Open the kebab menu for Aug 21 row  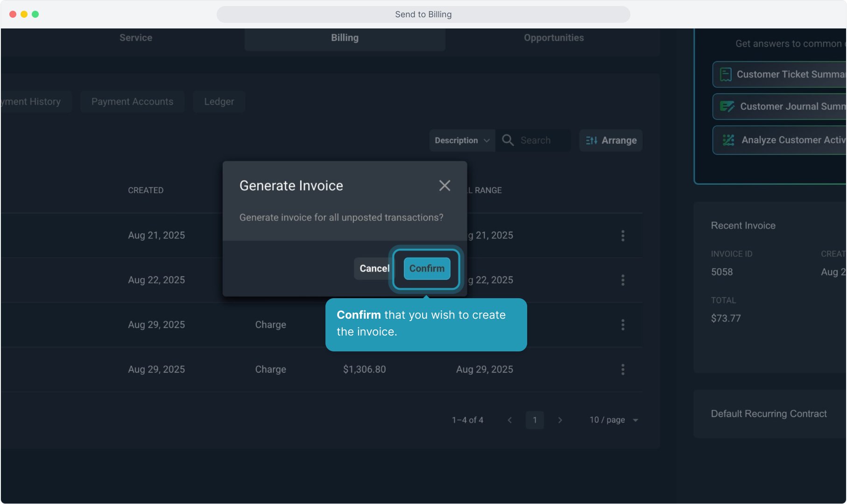(622, 236)
